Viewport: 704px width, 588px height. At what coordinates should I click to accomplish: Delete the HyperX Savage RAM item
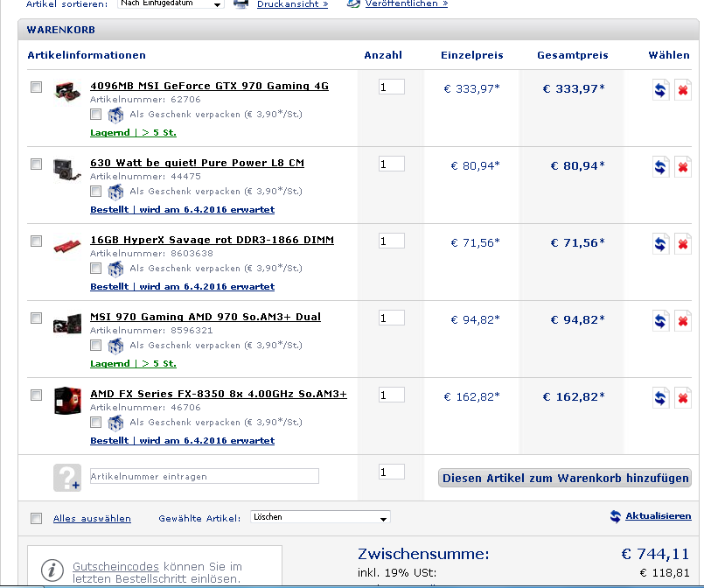pos(682,244)
